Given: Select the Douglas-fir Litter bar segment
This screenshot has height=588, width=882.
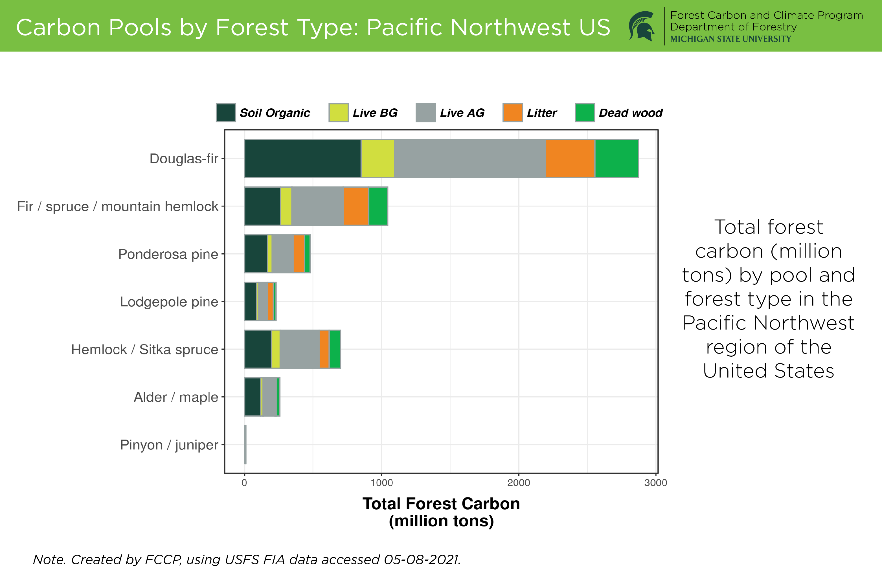Looking at the screenshot, I should click(571, 159).
